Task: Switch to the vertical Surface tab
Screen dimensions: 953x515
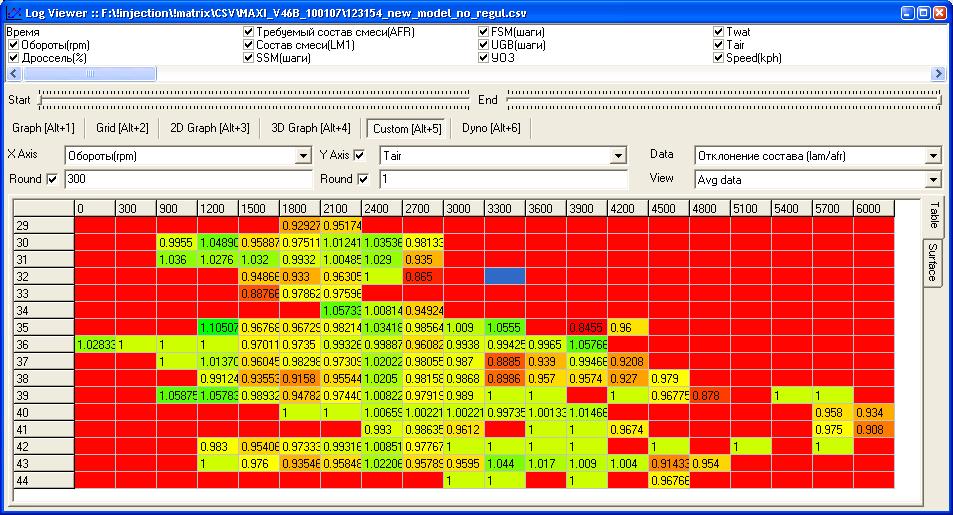Action: (x=932, y=261)
